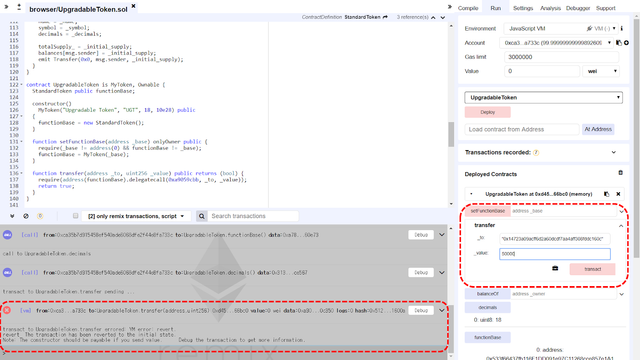This screenshot has height=360, width=640.
Task: Expand the functionBase call log entry
Action: tap(442, 235)
